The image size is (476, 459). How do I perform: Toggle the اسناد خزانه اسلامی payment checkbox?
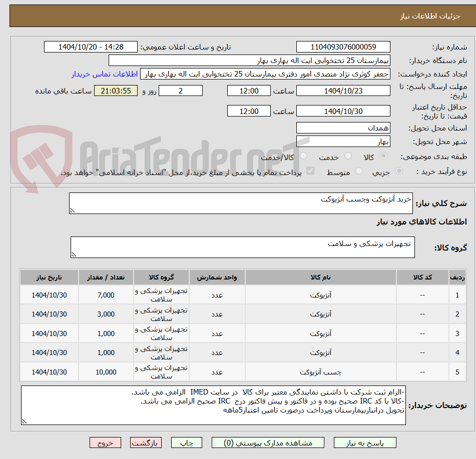(x=310, y=171)
